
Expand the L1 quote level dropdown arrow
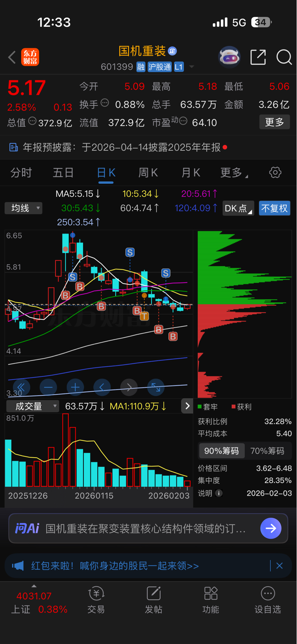(x=192, y=67)
